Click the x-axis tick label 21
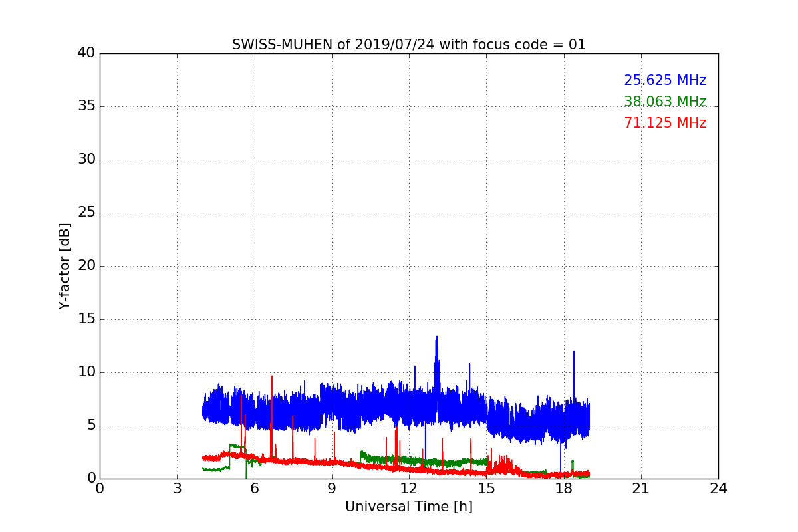The height and width of the screenshot is (532, 798). pyautogui.click(x=641, y=489)
